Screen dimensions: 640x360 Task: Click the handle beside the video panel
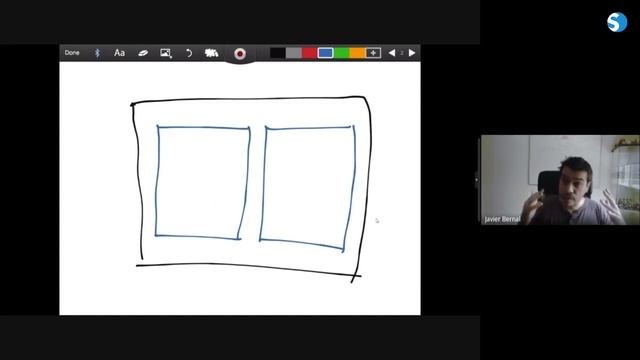point(476,180)
